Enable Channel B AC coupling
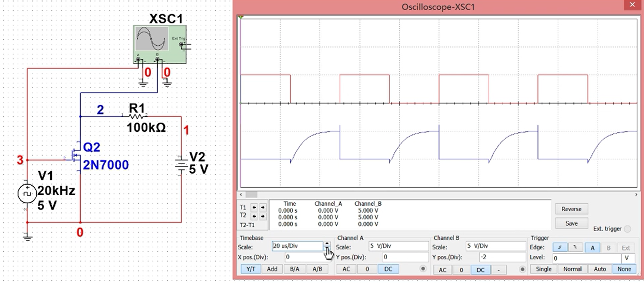Screen dimensions: 644x283 click(442, 270)
